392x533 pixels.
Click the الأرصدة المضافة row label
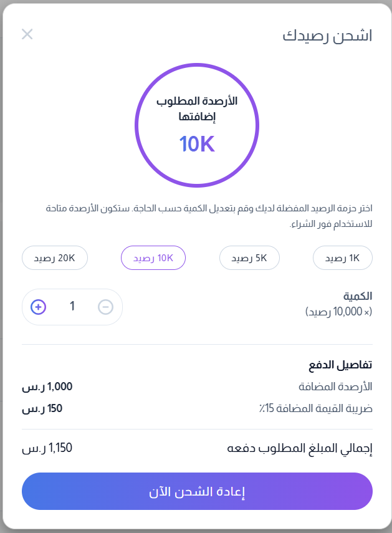(336, 387)
